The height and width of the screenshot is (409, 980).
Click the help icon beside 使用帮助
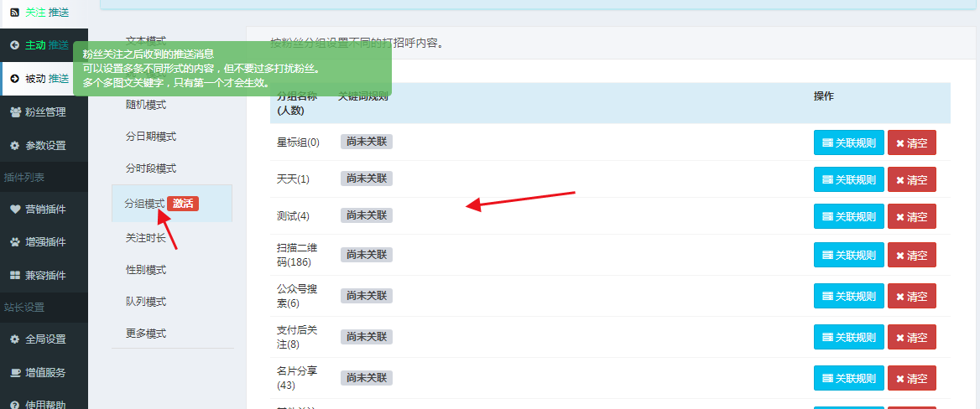pos(14,405)
